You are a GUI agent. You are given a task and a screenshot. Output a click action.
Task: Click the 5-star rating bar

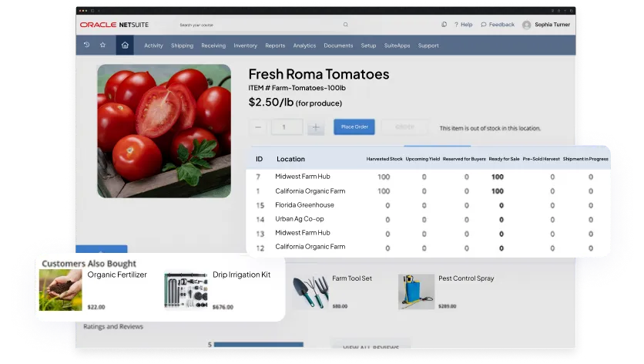coord(258,344)
